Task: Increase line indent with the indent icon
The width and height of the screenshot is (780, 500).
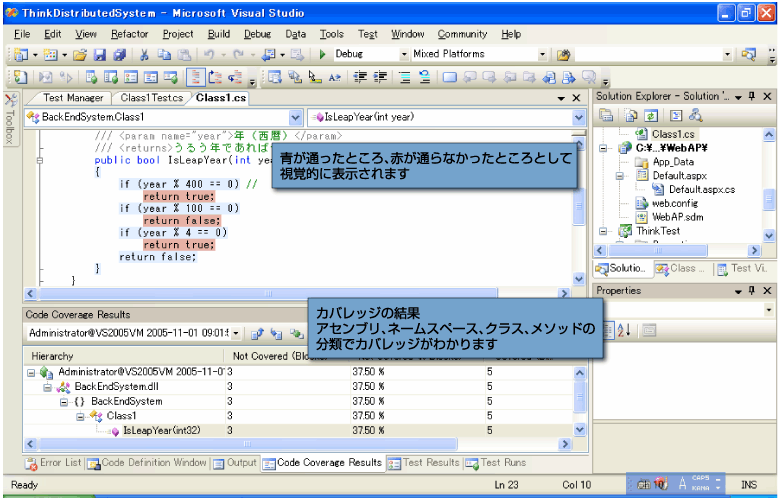Action: 380,77
